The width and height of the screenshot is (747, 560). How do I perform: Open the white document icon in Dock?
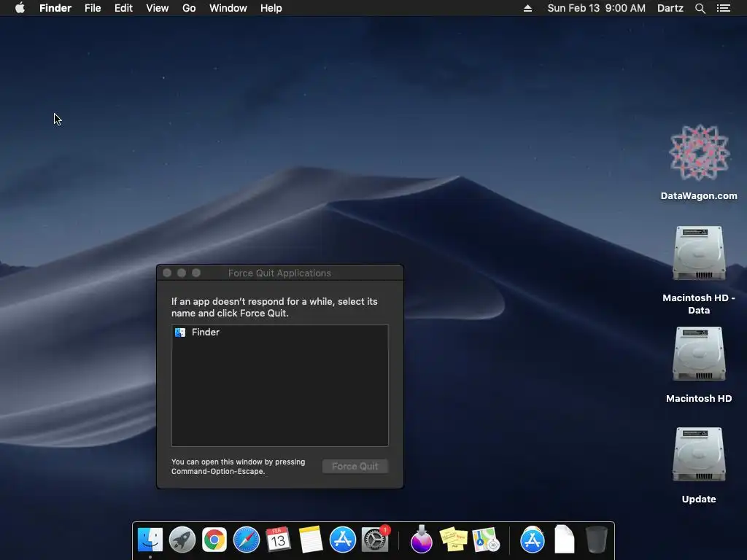pos(565,540)
